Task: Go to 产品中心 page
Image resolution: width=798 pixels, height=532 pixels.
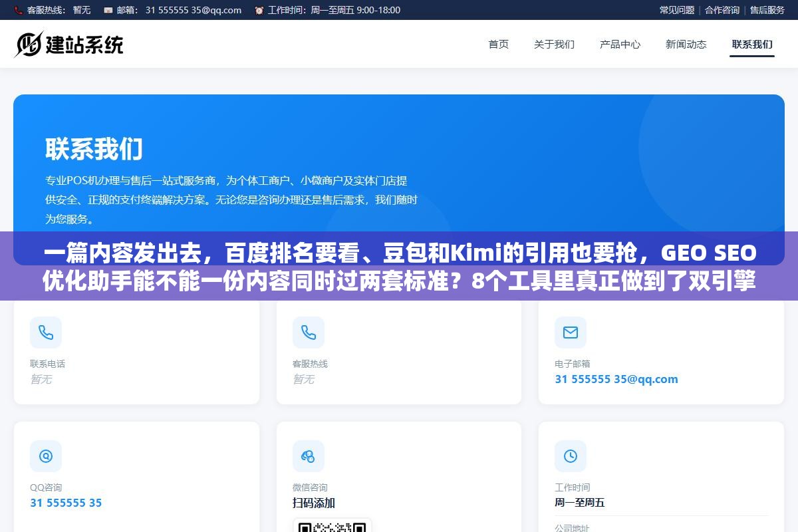Action: point(620,45)
